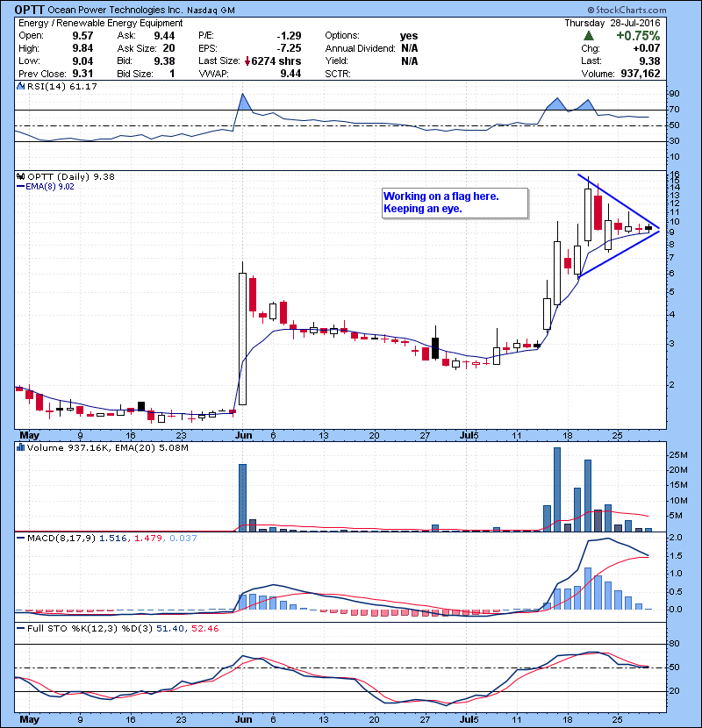Click the Jul5 date label under the price chart

click(469, 436)
